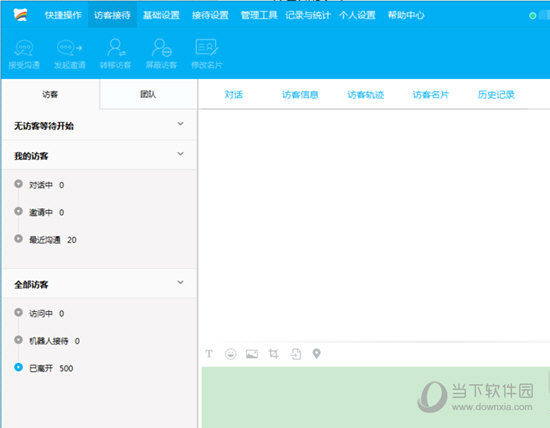Open the emoji smiley picker
Viewport: 550px width, 428px height.
pyautogui.click(x=230, y=354)
